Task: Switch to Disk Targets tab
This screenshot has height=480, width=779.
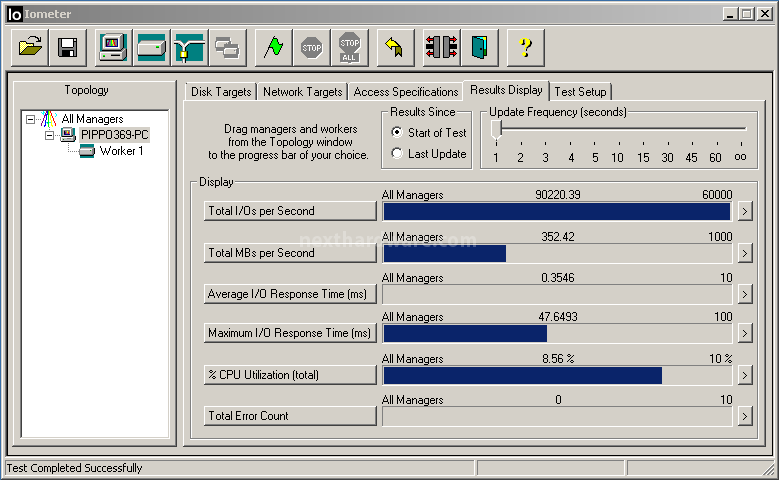Action: point(221,92)
